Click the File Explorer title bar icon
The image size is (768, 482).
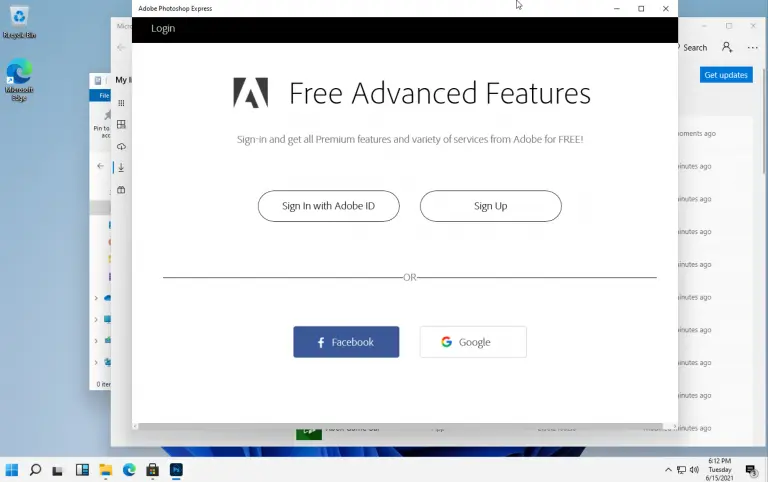coord(98,80)
